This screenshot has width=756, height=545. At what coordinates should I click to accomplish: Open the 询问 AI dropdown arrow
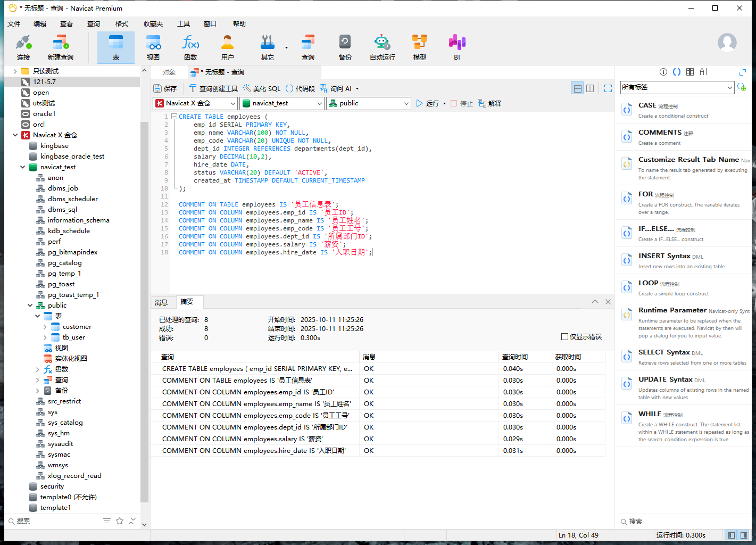click(358, 89)
